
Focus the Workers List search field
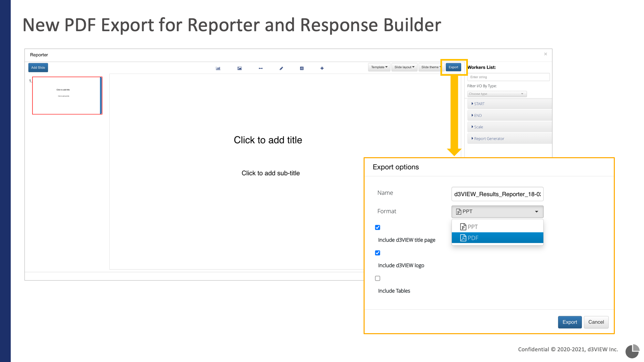508,77
